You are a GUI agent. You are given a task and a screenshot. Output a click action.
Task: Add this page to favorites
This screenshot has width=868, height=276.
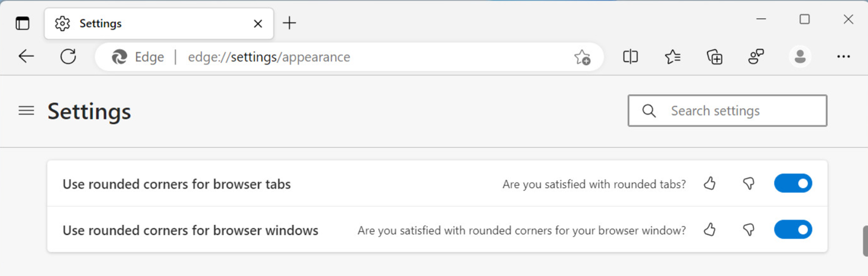tap(582, 57)
